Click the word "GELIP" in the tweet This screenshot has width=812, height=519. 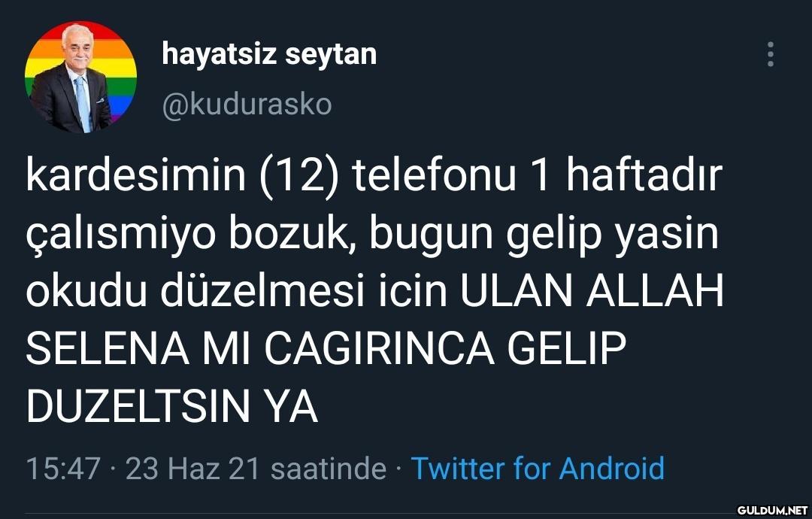(567, 348)
